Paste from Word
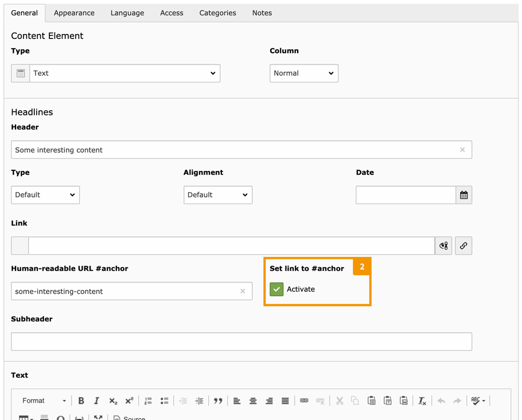The image size is (522, 420). 403,400
